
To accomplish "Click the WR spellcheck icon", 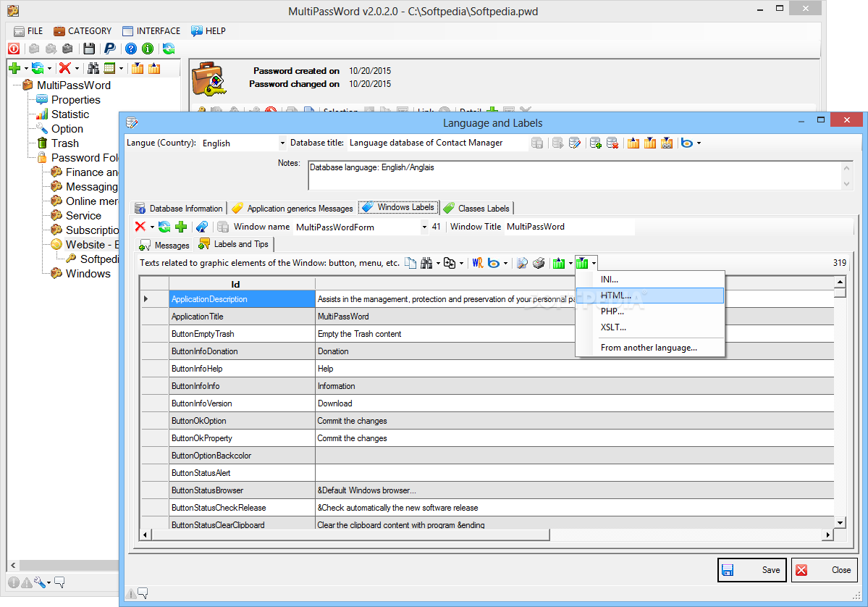I will pos(477,263).
